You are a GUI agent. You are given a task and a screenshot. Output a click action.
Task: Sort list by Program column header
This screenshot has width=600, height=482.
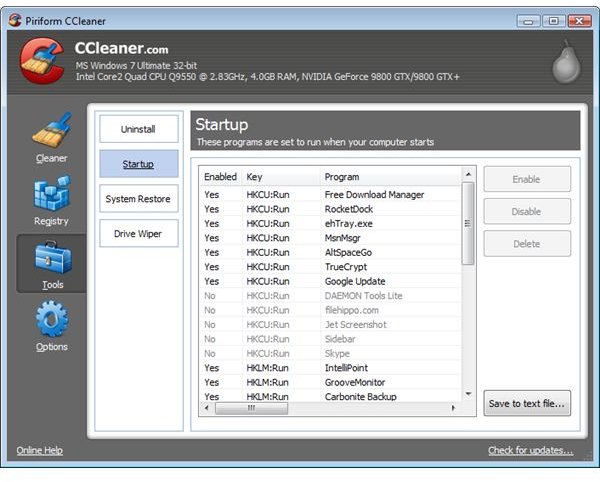point(390,177)
